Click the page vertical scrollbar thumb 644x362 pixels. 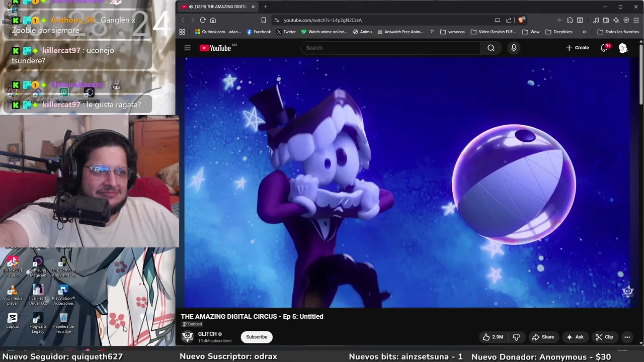point(641,75)
